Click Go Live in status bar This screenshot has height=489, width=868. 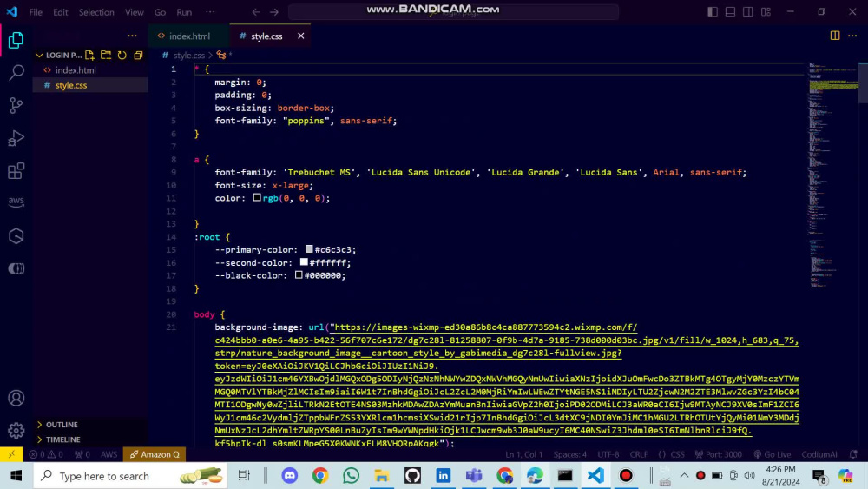[x=773, y=454]
